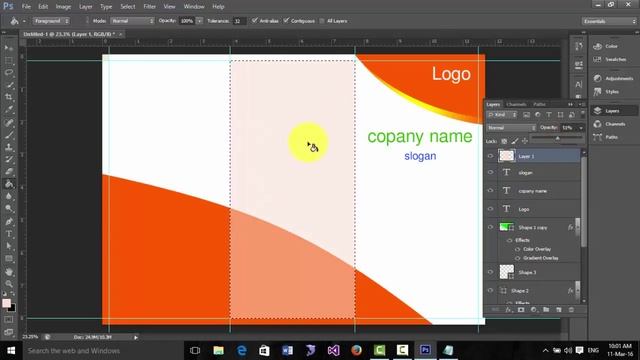Toggle the Contiguous checkbox

(286, 20)
